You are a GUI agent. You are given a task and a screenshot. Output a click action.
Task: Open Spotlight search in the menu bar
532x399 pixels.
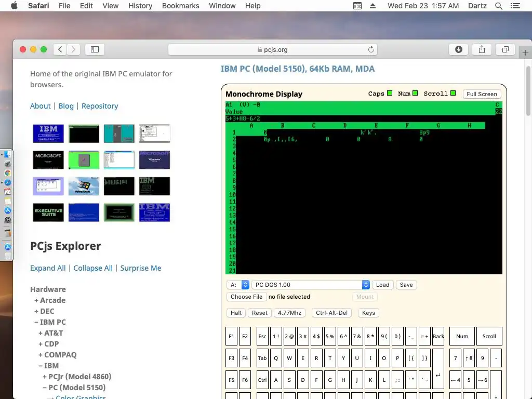pos(498,6)
